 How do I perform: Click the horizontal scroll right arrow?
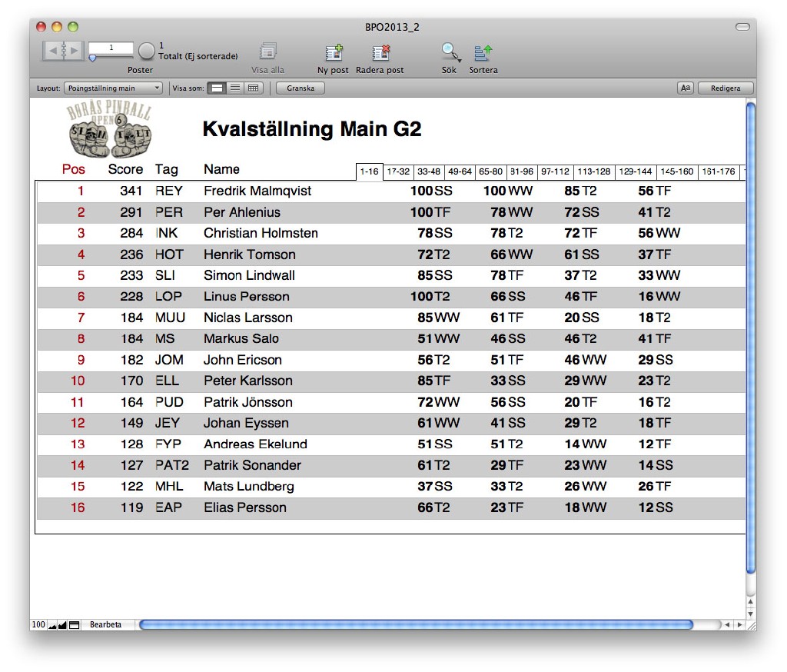[x=739, y=625]
